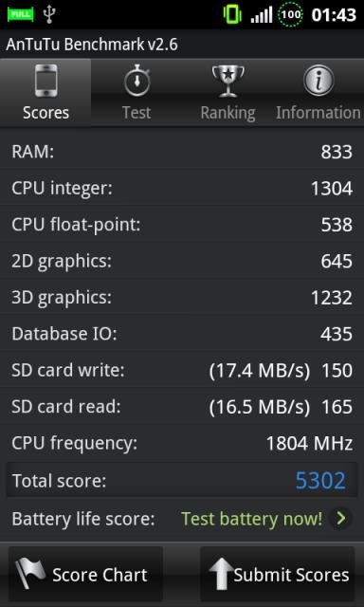Tap the Information 'i' icon

coord(318,81)
